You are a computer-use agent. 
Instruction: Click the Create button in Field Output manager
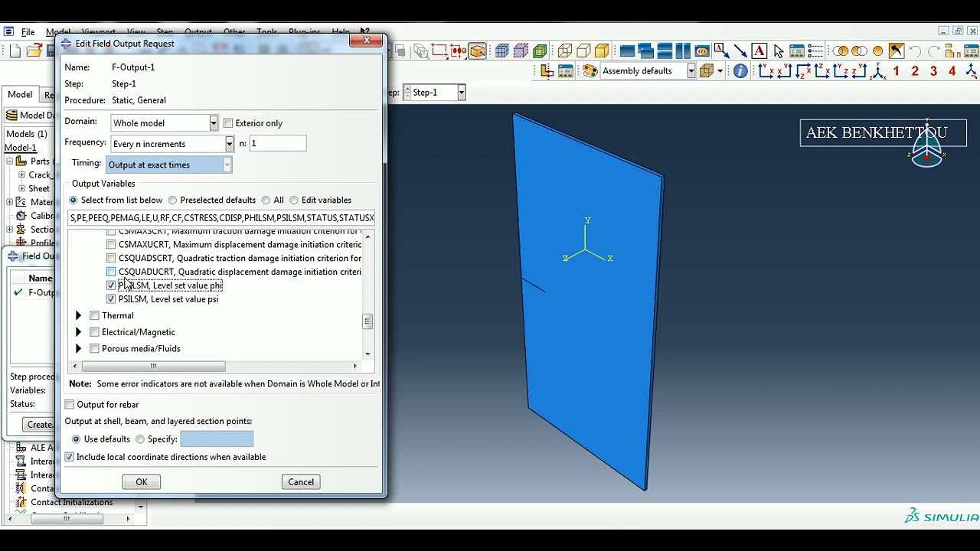pos(40,425)
